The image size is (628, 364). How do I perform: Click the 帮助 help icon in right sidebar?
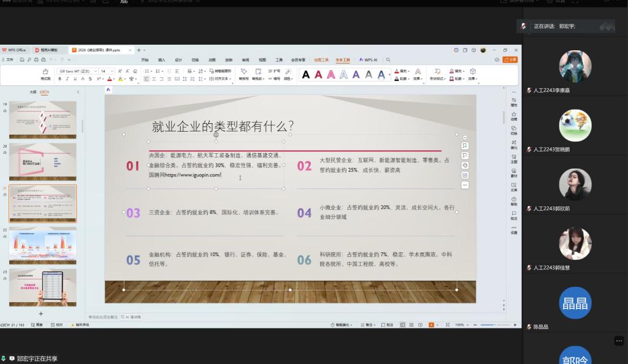click(x=514, y=200)
